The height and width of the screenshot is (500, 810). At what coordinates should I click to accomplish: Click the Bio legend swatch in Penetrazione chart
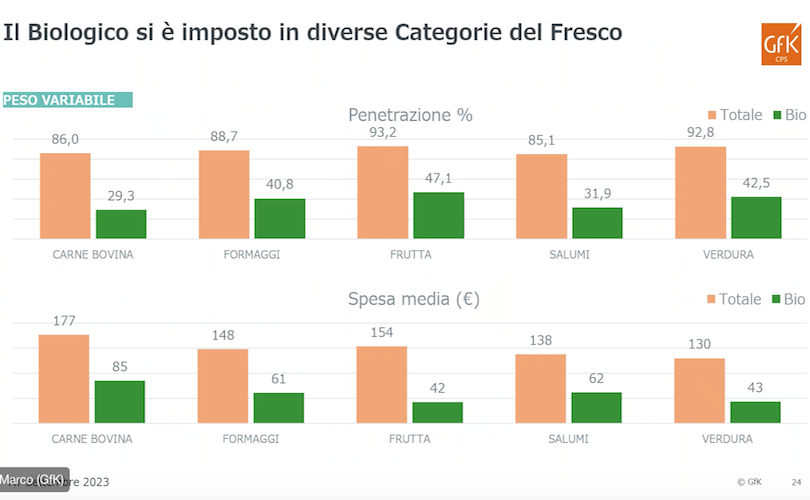(776, 115)
